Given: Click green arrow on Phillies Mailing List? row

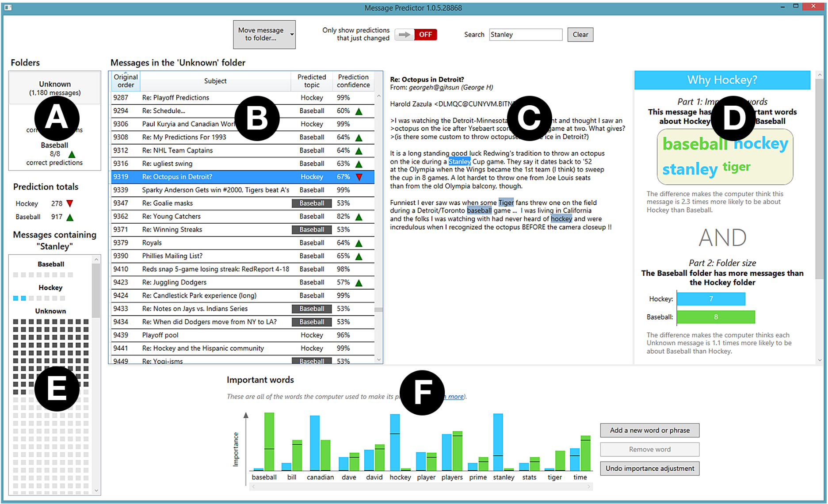Looking at the screenshot, I should click(x=359, y=256).
